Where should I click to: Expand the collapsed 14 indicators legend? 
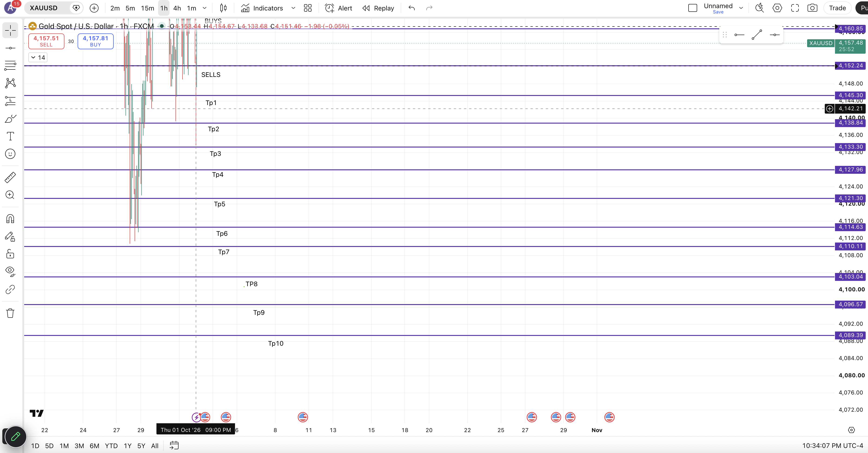coord(38,58)
